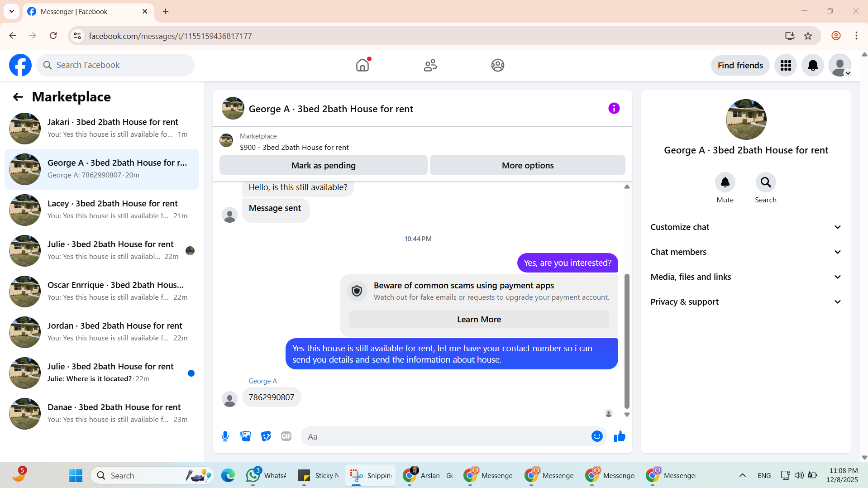The height and width of the screenshot is (488, 868).
Task: Search in conversation with magnifier icon
Action: 766,182
